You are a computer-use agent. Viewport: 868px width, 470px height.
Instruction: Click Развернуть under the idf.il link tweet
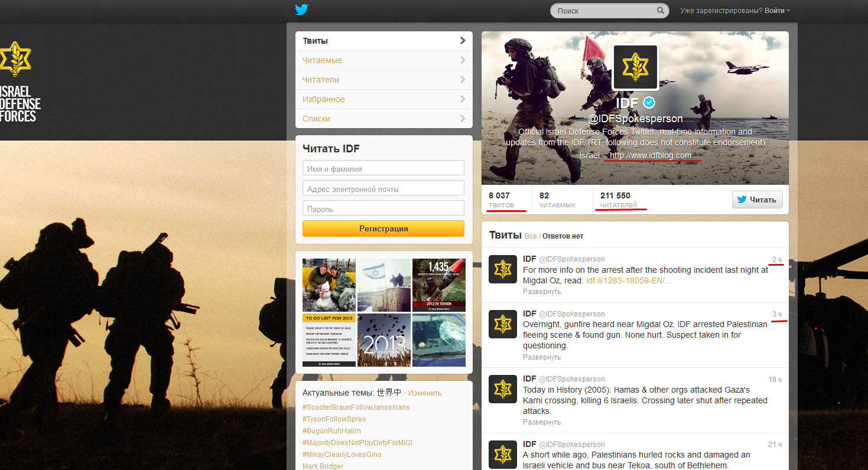coord(542,292)
